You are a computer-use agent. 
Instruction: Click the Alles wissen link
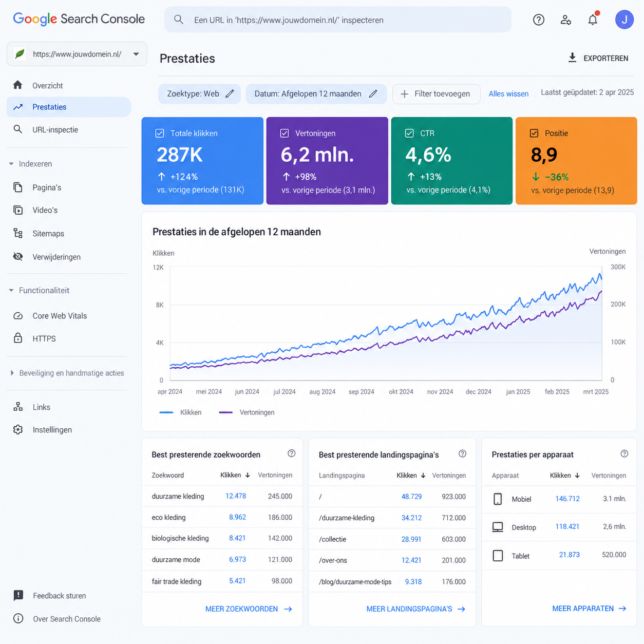[508, 94]
